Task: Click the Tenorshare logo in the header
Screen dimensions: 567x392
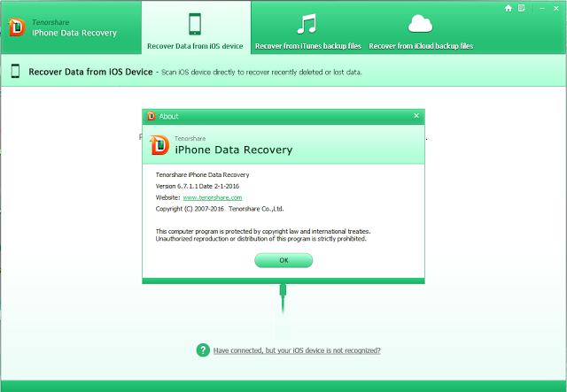Action: click(18, 27)
